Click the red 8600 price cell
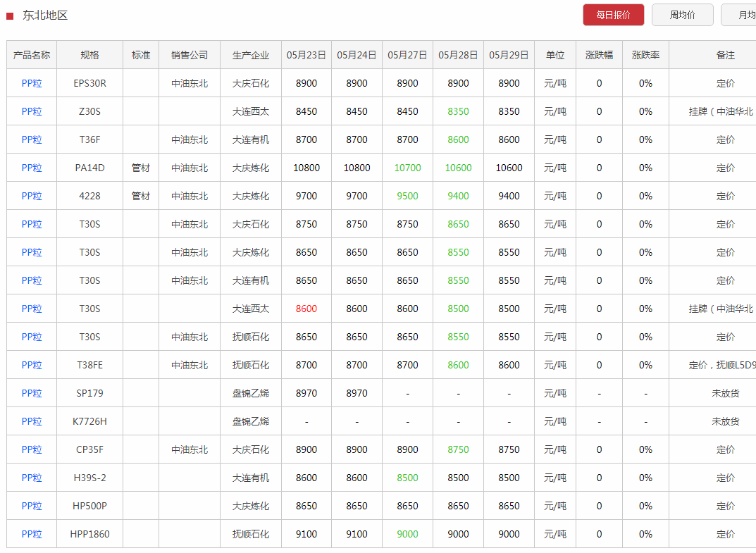This screenshot has height=553, width=756. pyautogui.click(x=306, y=309)
